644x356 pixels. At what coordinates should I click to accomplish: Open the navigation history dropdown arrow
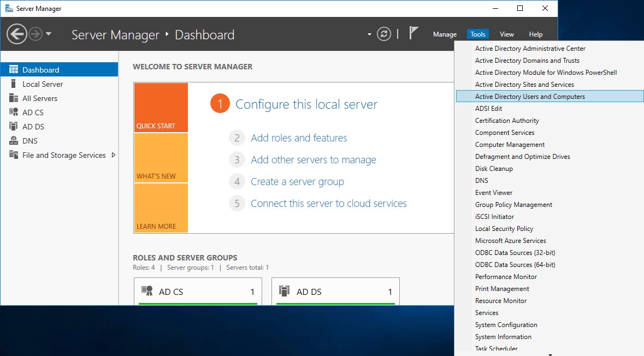(49, 34)
